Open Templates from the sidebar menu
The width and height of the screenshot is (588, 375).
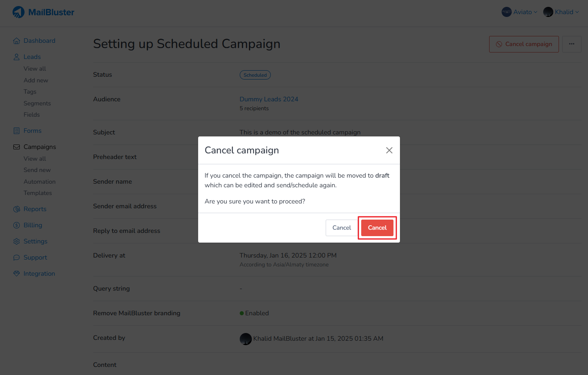click(x=38, y=193)
